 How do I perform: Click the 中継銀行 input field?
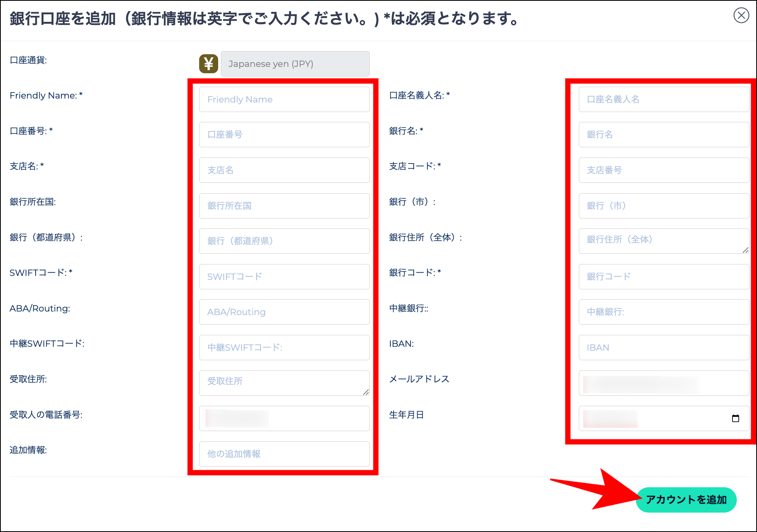click(x=663, y=312)
